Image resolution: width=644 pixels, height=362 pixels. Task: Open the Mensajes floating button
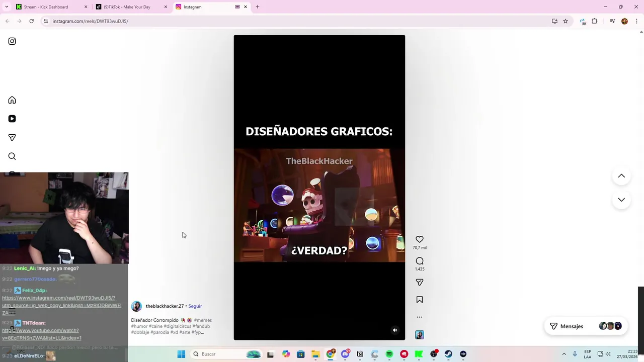click(586, 326)
